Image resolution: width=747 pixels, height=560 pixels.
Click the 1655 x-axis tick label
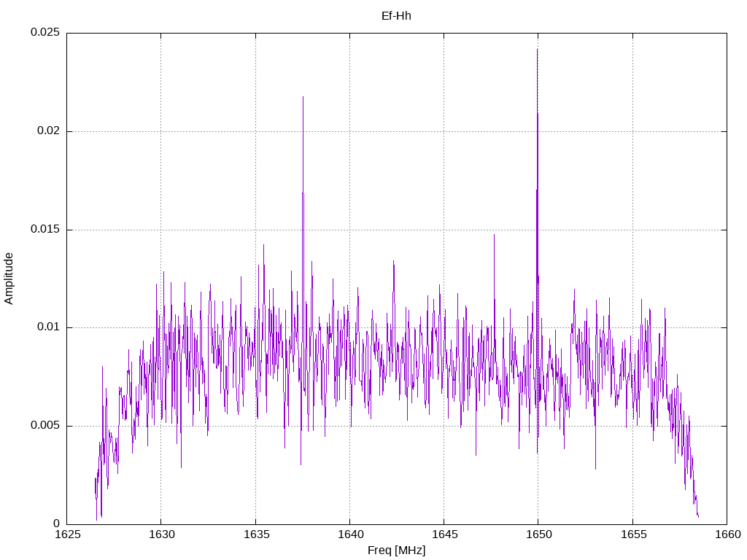(633, 534)
